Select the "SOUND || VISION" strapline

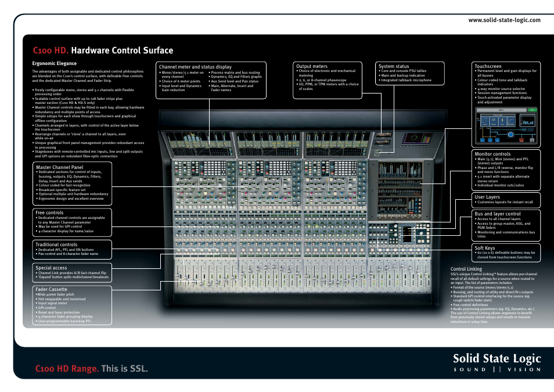click(497, 370)
